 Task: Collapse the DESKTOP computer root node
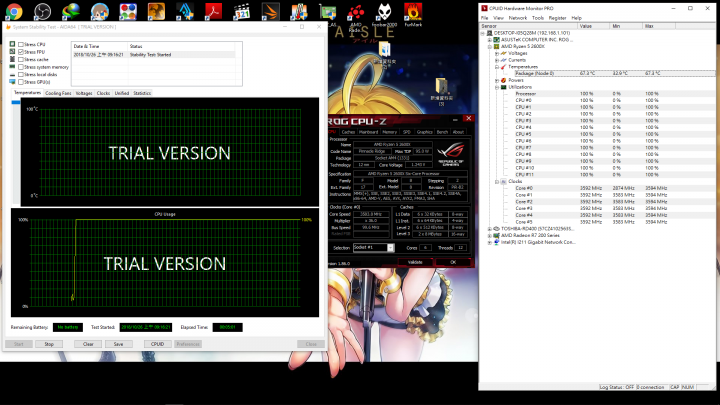click(483, 33)
